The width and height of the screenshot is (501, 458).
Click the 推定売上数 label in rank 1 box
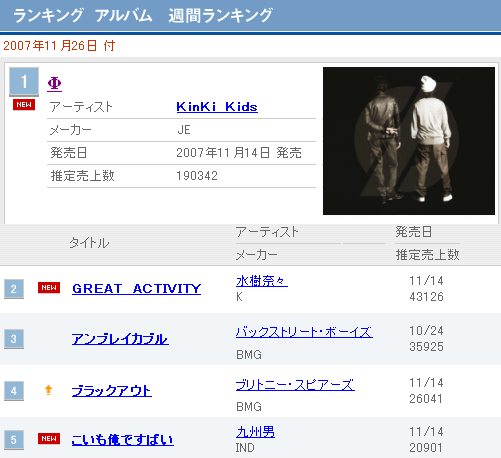pos(82,176)
